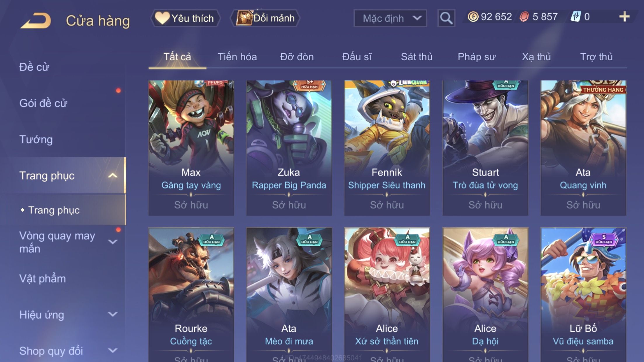Screen dimensions: 644x362
Task: Open the Mặc định sort dropdown
Action: (390, 18)
